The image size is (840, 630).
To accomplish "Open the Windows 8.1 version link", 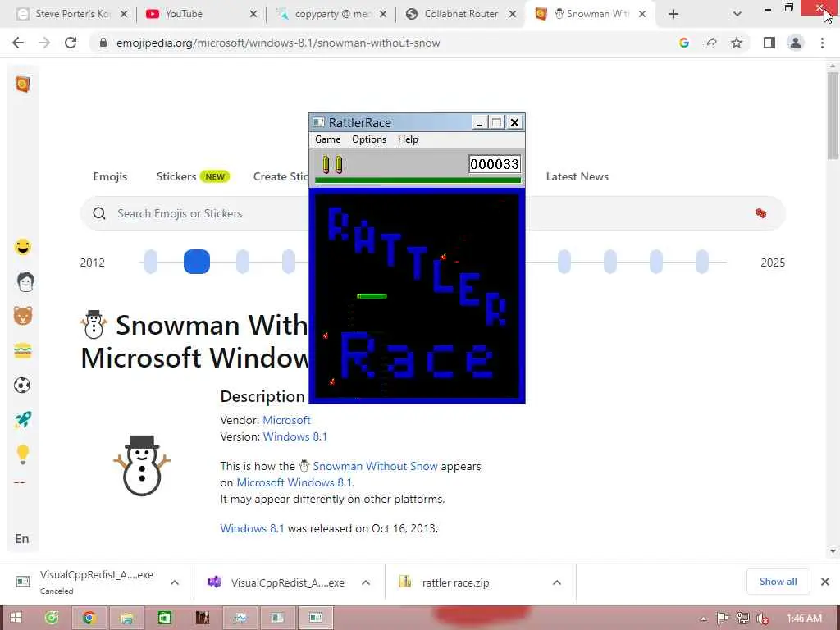I will click(x=294, y=436).
